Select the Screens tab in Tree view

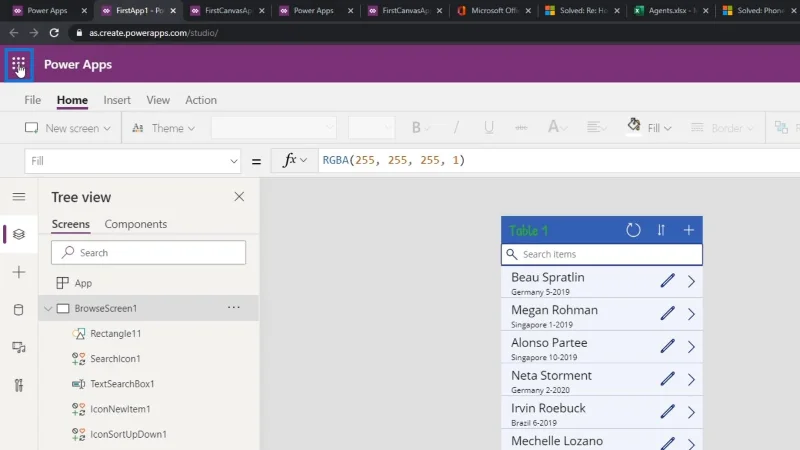[x=70, y=224]
